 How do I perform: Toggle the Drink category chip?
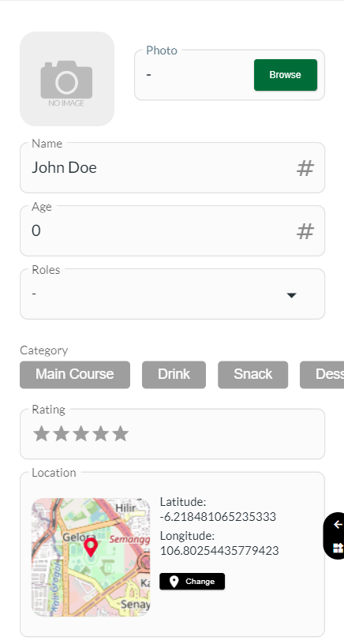(174, 375)
